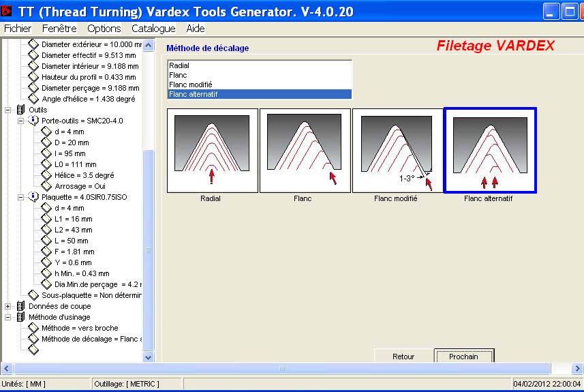
Task: Click tag icon beside h Min. = 0.43 mm
Action: click(x=46, y=273)
